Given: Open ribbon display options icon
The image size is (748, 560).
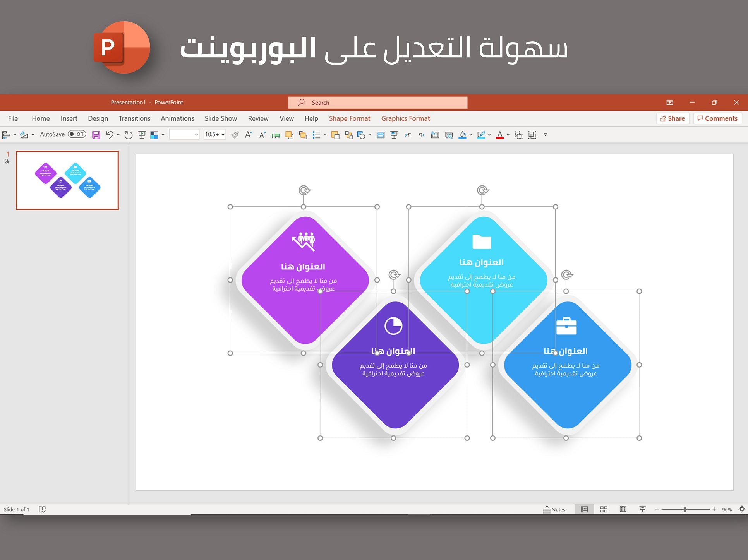Looking at the screenshot, I should [x=670, y=103].
